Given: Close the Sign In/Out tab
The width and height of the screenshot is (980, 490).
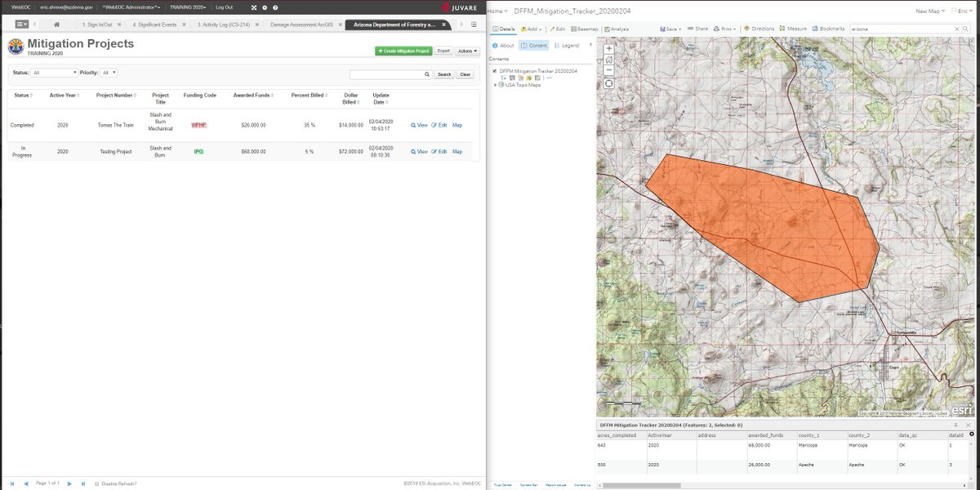Looking at the screenshot, I should coord(121,25).
